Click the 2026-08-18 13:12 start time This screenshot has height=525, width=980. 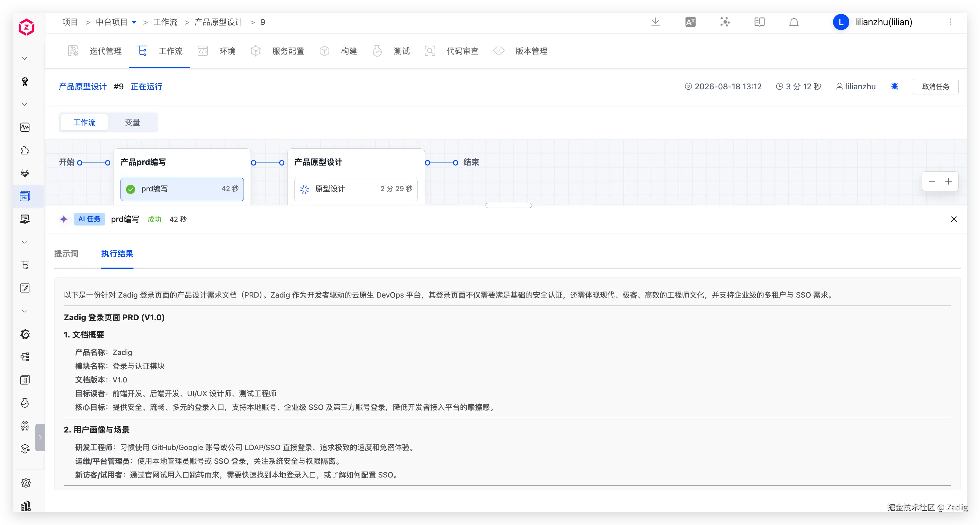(728, 86)
